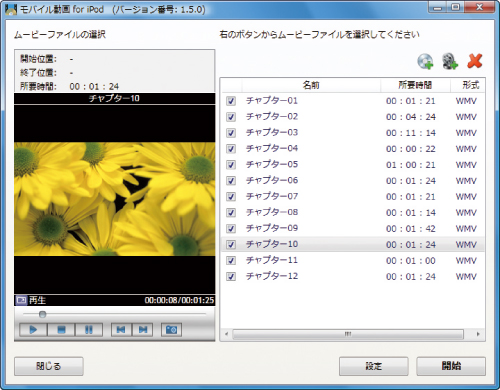Toggle the チャプター04 checkbox
The height and width of the screenshot is (390, 500).
(x=231, y=149)
